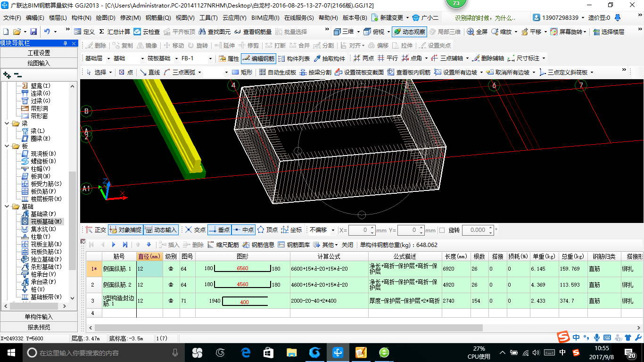Switch to 工程设置 panel

39,53
